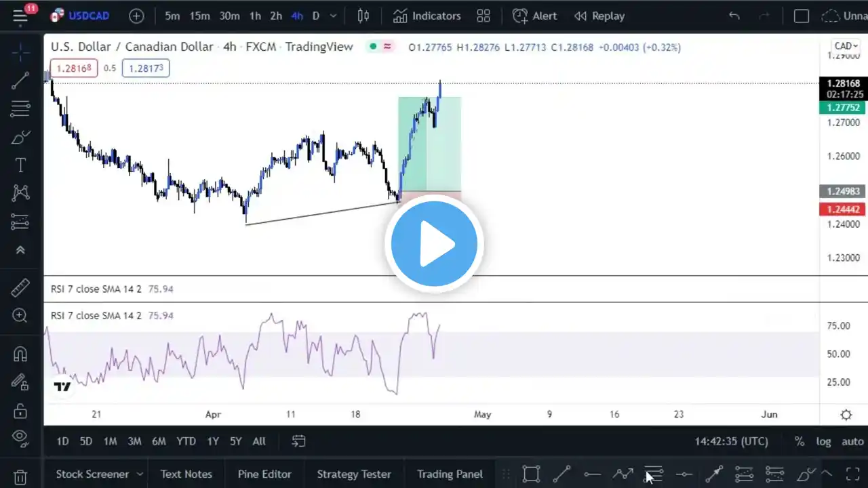Open the CAD currency dropdown

(846, 46)
